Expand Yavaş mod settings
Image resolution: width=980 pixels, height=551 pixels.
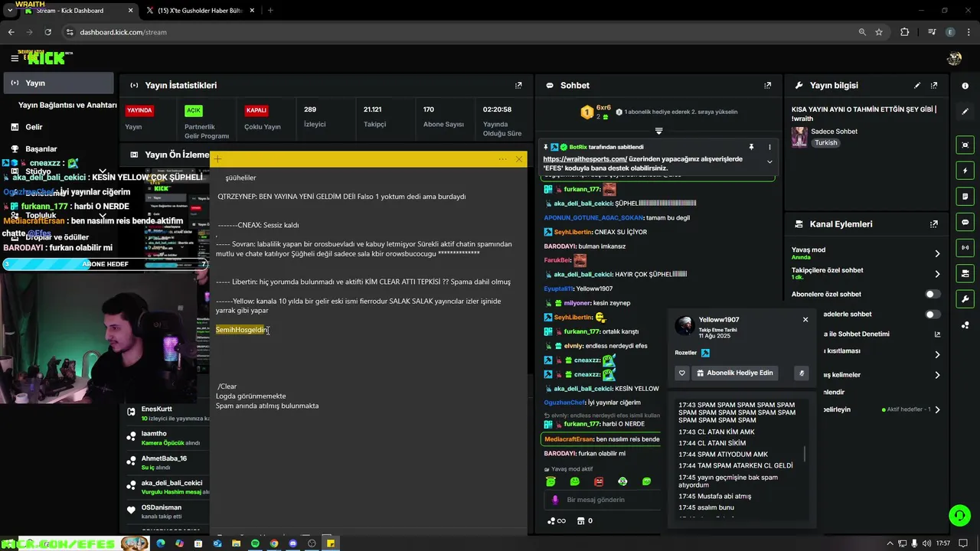(x=937, y=253)
